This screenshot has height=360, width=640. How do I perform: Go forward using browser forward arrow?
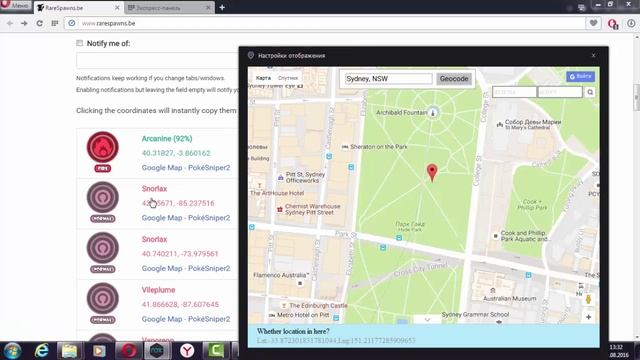[x=24, y=23]
